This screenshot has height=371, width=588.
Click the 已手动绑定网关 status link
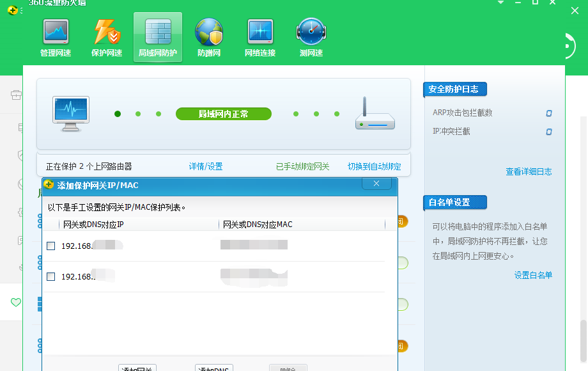pyautogui.click(x=302, y=166)
